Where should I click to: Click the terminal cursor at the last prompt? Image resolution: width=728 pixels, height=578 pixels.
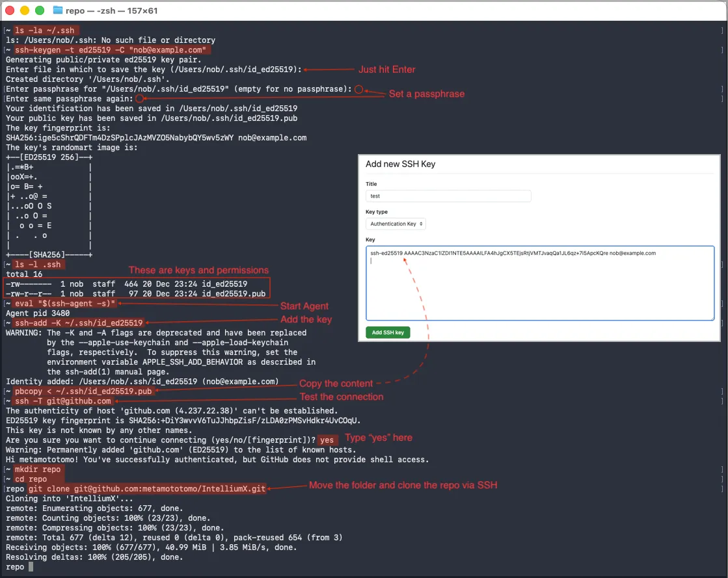[31, 567]
